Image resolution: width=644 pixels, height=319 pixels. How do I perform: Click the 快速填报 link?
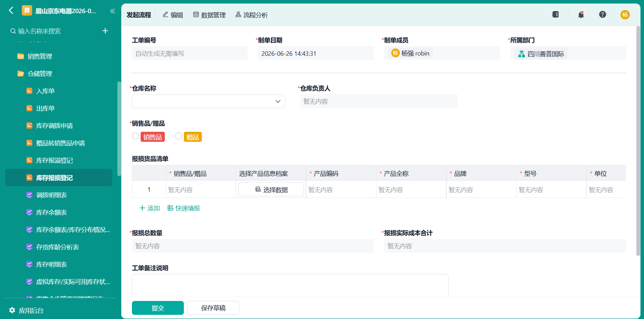(184, 208)
